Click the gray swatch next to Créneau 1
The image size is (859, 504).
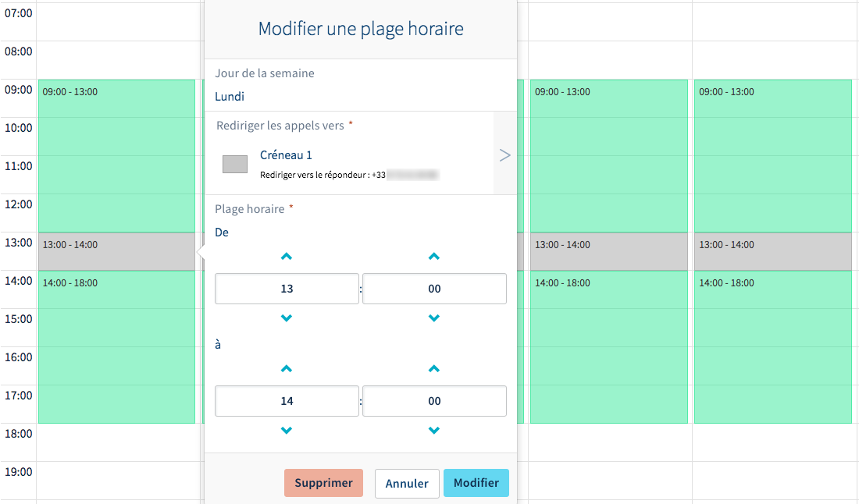pos(234,164)
